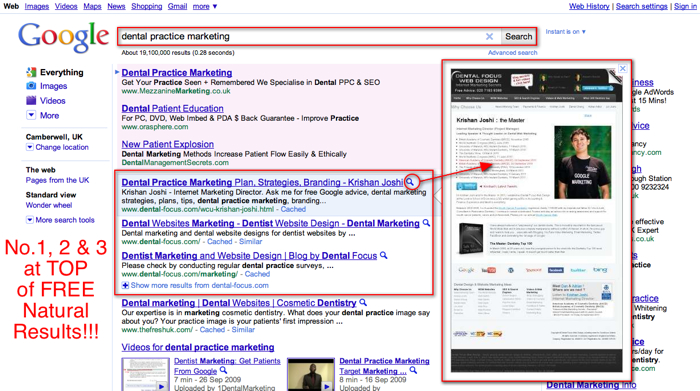Open the Instant is on dropdown
700x391 pixels.
[x=566, y=32]
